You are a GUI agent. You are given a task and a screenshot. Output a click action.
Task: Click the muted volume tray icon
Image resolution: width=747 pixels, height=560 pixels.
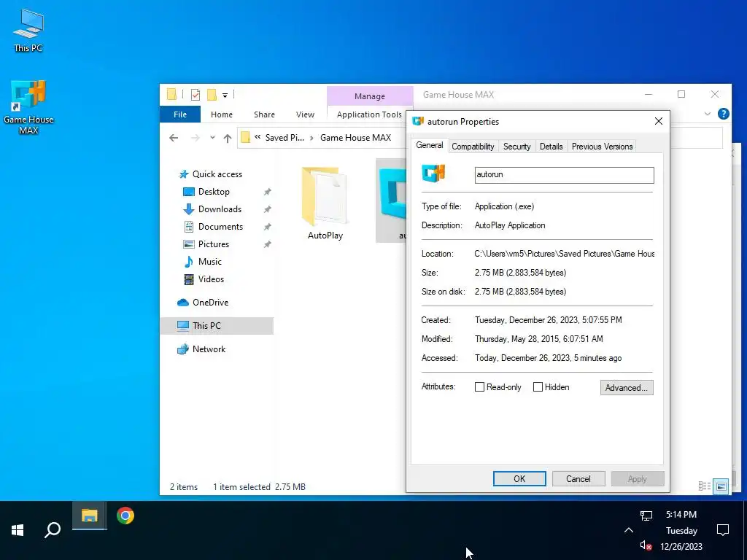(646, 545)
